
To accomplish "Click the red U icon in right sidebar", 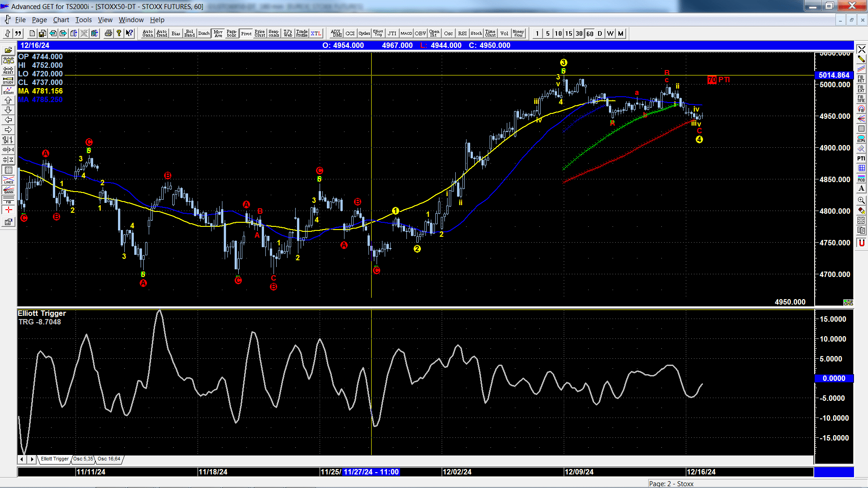I will click(x=861, y=243).
